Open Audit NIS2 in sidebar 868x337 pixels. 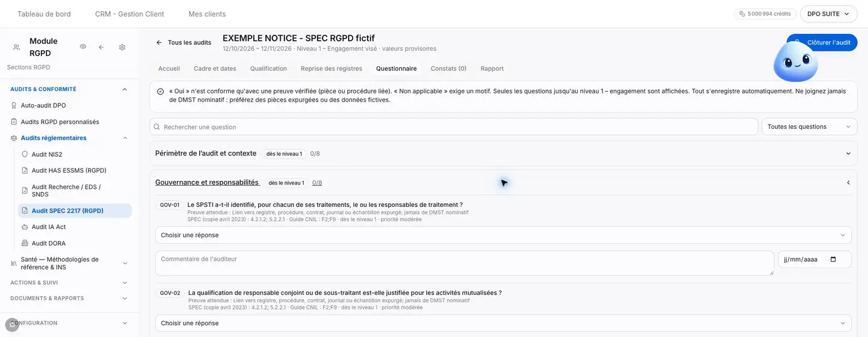tap(47, 154)
